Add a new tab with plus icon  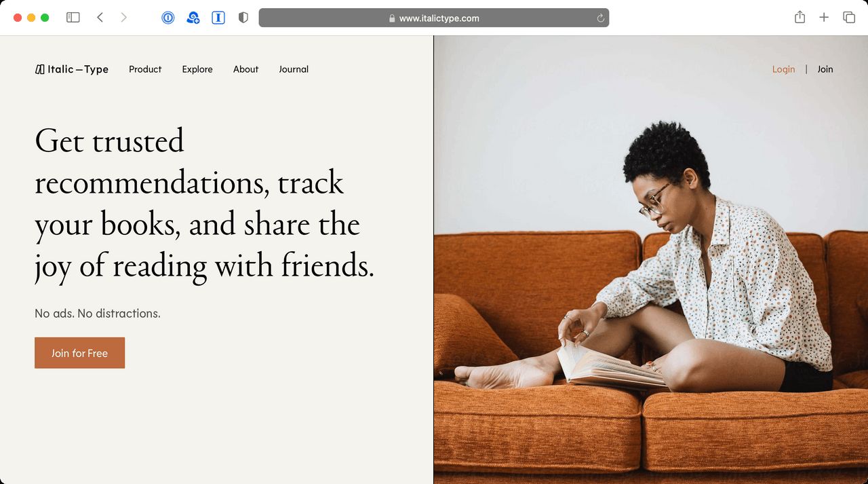[824, 18]
